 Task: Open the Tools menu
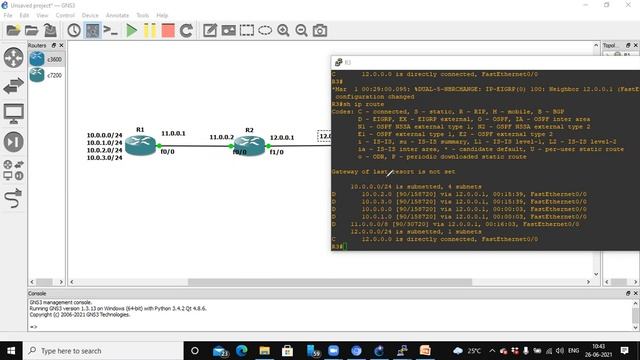pos(142,15)
